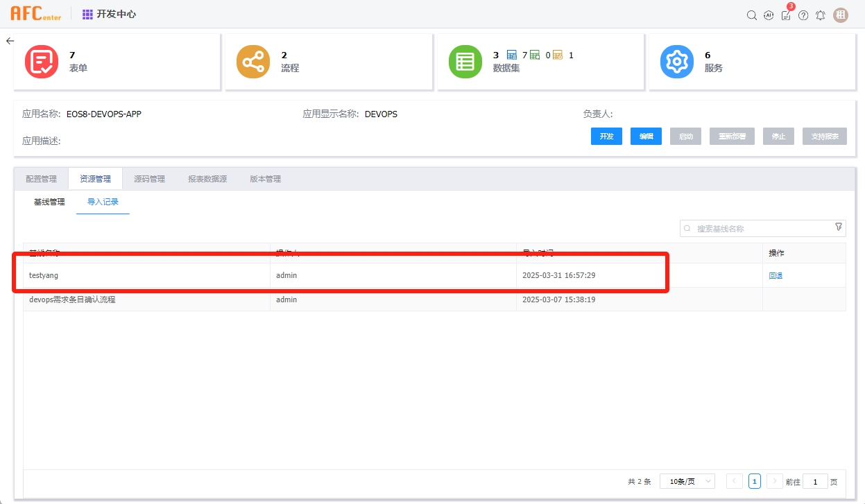This screenshot has width=865, height=504.
Task: Click the back arrow at top left
Action: pos(10,41)
